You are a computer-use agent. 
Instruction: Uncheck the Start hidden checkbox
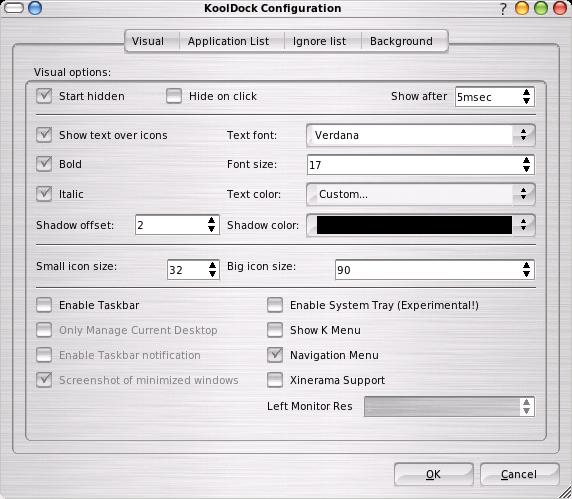point(44,96)
